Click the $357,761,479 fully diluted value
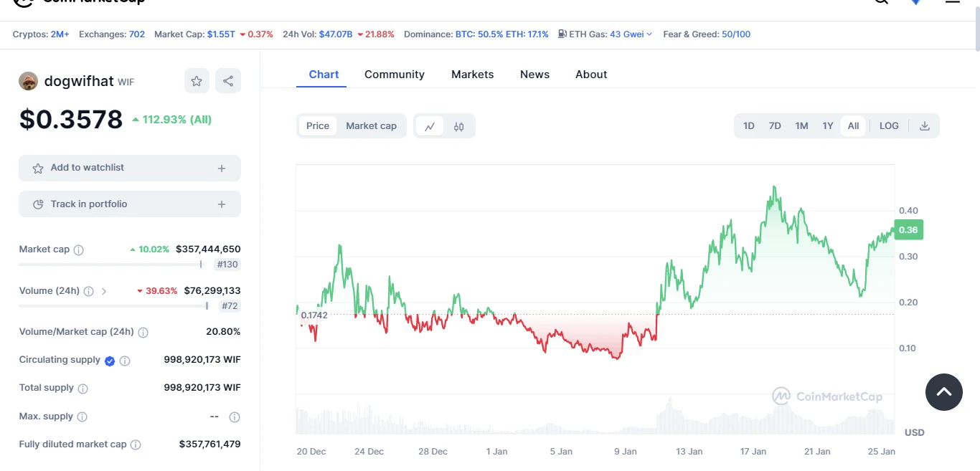980x471 pixels. [x=209, y=444]
